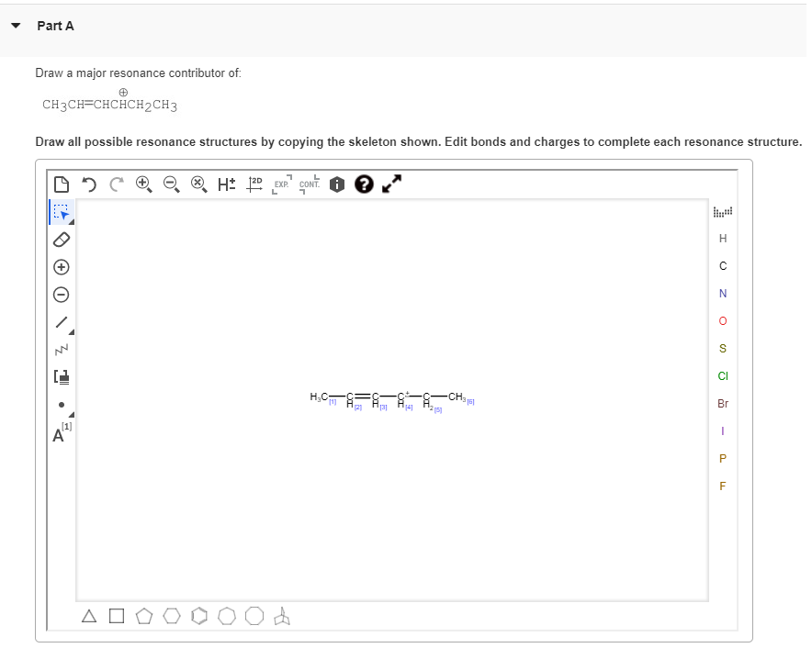Open the periodic table panel
Image resolution: width=812 pixels, height=648 pixels.
click(723, 211)
